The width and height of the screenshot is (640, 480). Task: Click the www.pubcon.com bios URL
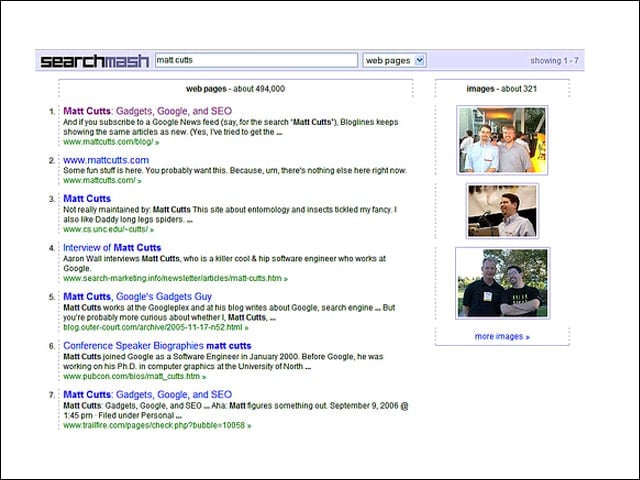tap(134, 376)
